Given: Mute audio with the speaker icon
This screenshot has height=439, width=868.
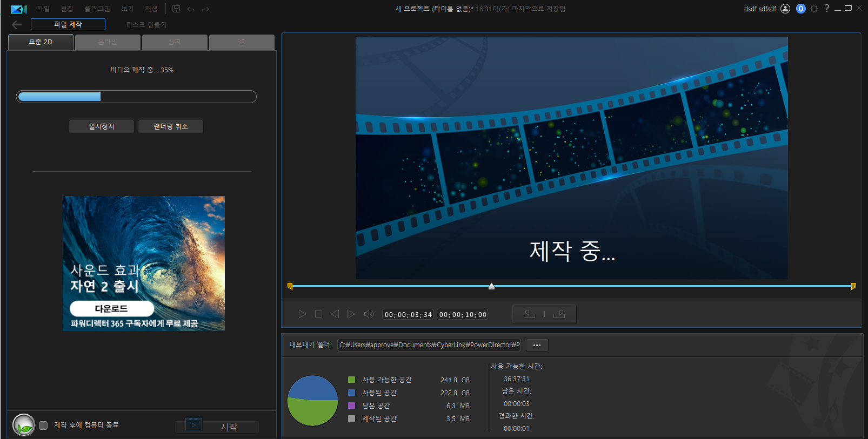Looking at the screenshot, I should (x=369, y=314).
